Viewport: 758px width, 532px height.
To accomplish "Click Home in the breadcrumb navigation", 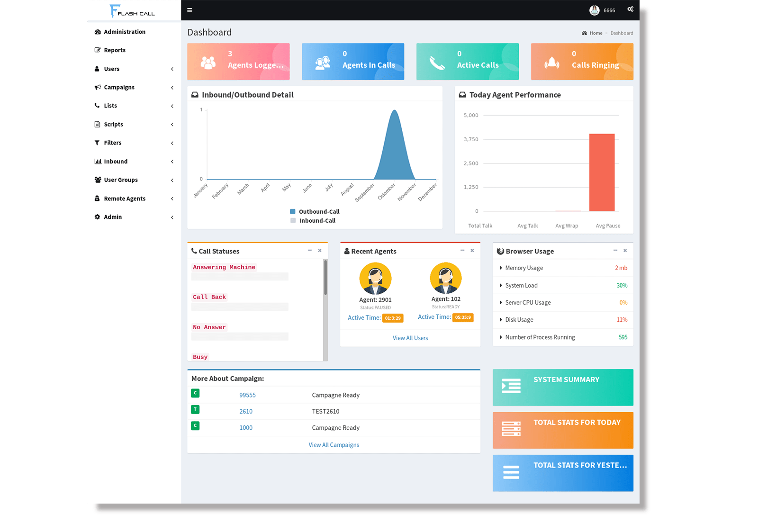I will click(595, 33).
